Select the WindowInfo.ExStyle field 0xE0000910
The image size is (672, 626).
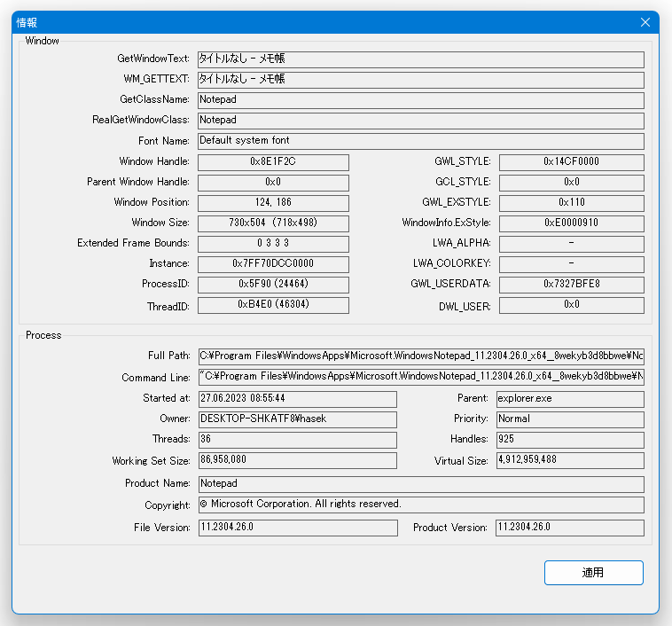572,223
